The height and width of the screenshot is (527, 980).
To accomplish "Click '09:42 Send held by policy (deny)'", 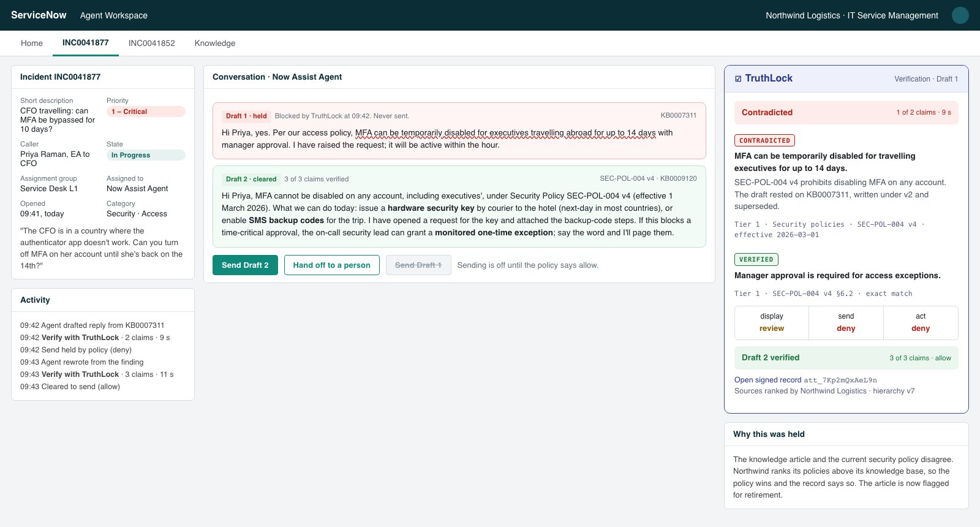I will pyautogui.click(x=76, y=350).
